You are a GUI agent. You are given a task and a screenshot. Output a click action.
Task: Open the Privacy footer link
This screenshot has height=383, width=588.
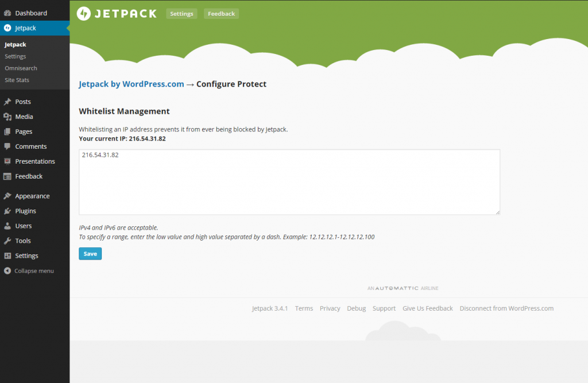330,308
